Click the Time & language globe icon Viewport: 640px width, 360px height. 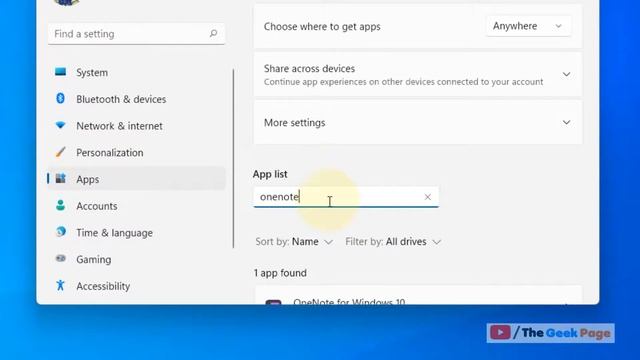point(60,232)
